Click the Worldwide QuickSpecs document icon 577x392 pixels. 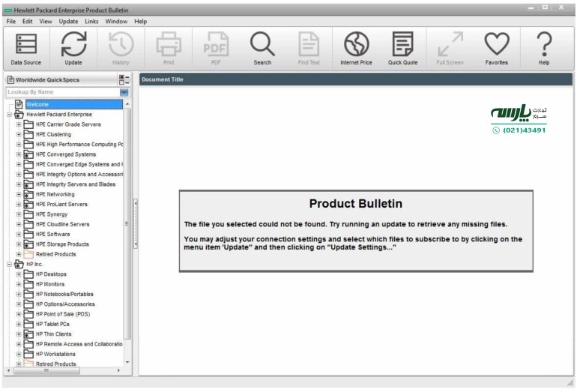(x=10, y=79)
